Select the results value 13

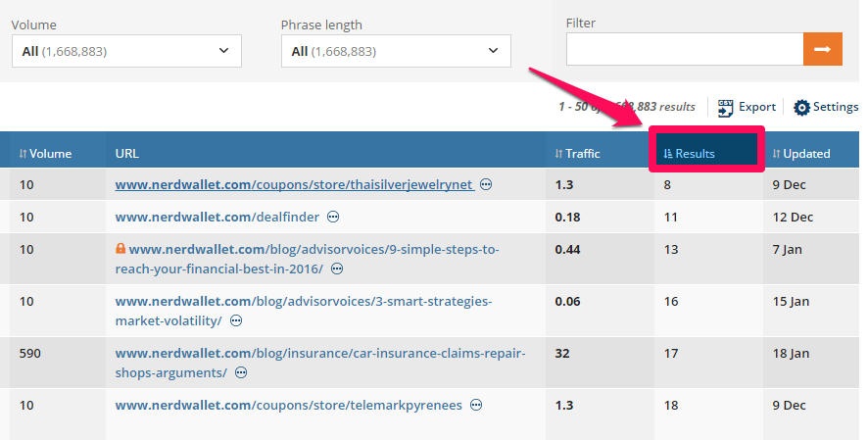click(x=670, y=250)
